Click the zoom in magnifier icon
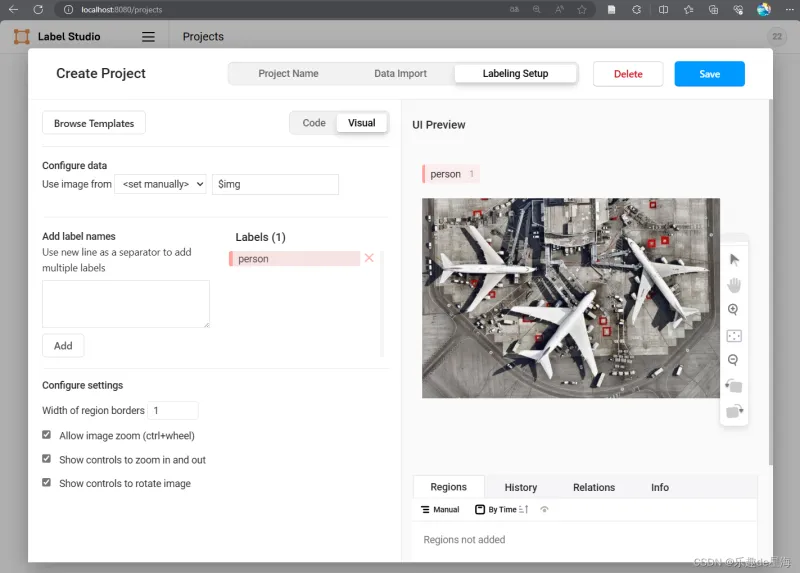 click(x=734, y=310)
